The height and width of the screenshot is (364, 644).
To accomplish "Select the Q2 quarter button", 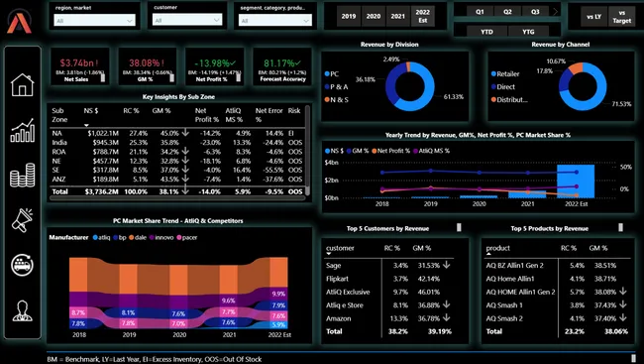I will 507,12.
